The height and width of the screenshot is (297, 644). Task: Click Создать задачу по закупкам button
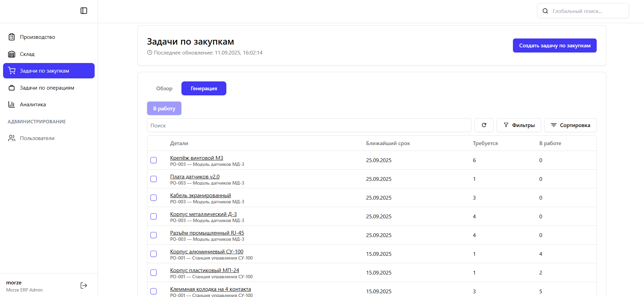tap(554, 46)
